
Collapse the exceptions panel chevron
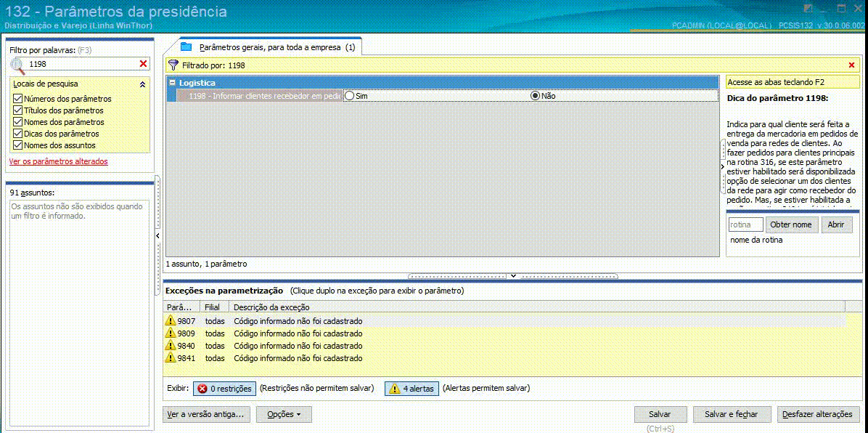click(x=513, y=275)
